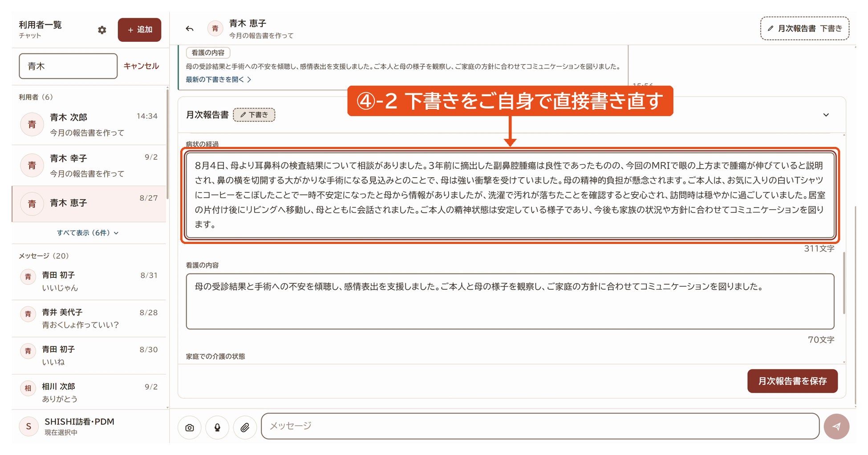The width and height of the screenshot is (868, 455).
Task: Select the 青木 次郎 chat entry
Action: [89, 124]
